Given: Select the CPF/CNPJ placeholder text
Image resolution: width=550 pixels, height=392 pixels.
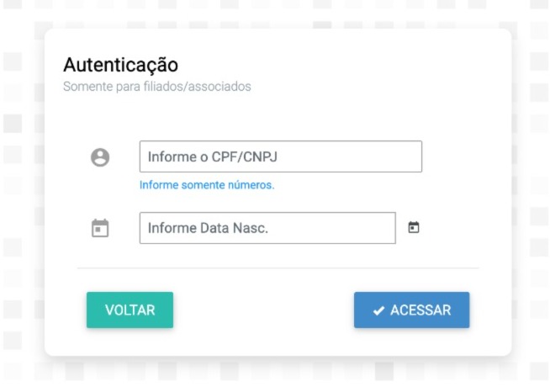Looking at the screenshot, I should click(x=211, y=156).
